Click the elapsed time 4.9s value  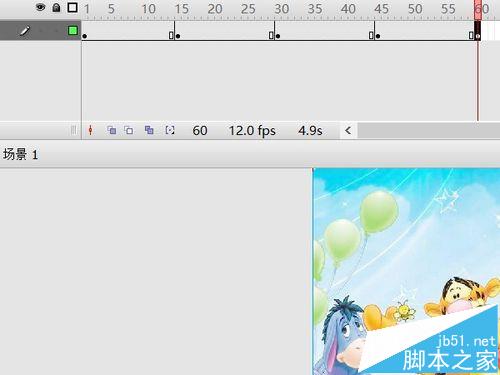[x=310, y=130]
